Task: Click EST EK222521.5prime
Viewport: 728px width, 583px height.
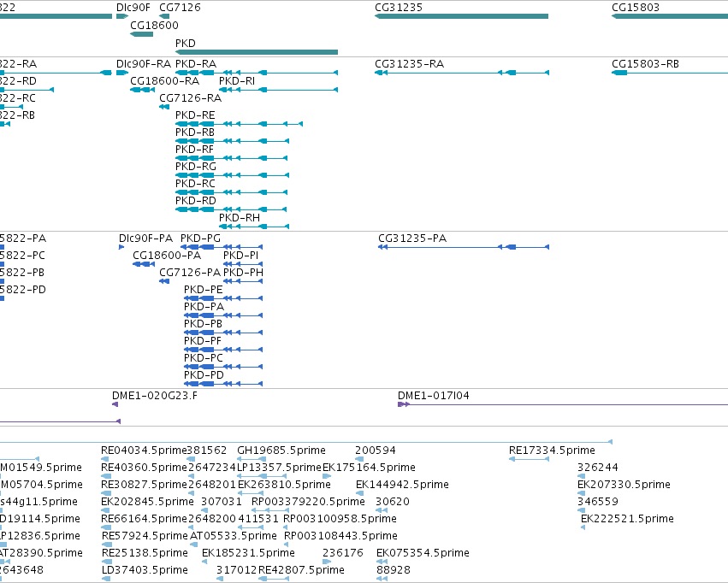Action: tap(627, 519)
